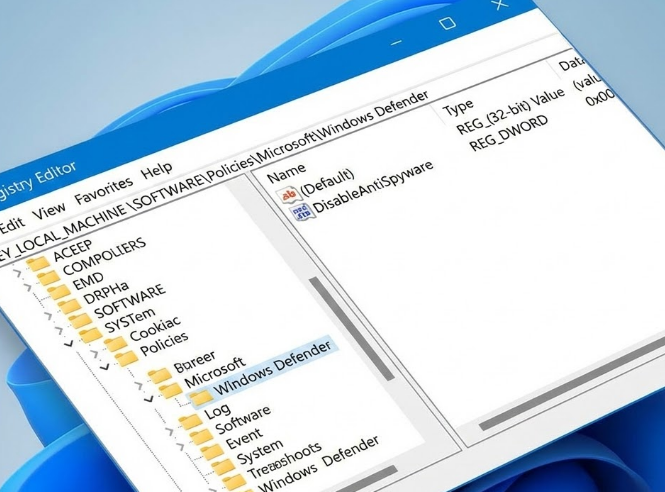Maximize the Registry Editor window

447,23
